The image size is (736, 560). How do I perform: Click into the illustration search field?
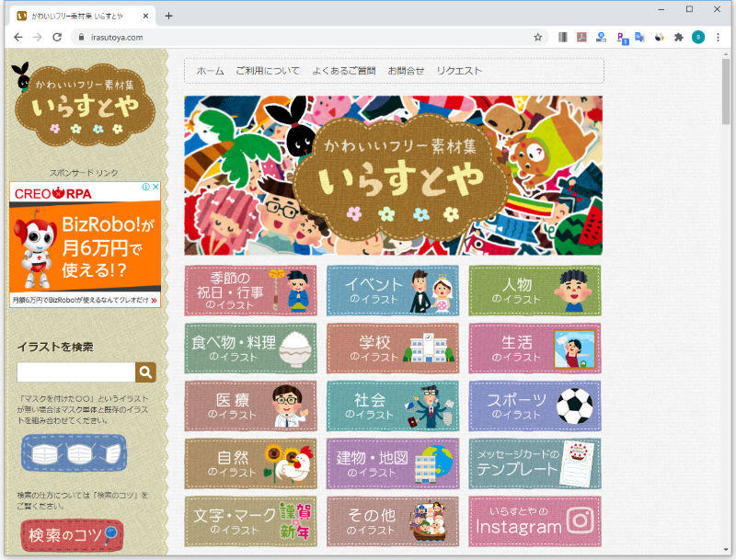point(75,371)
